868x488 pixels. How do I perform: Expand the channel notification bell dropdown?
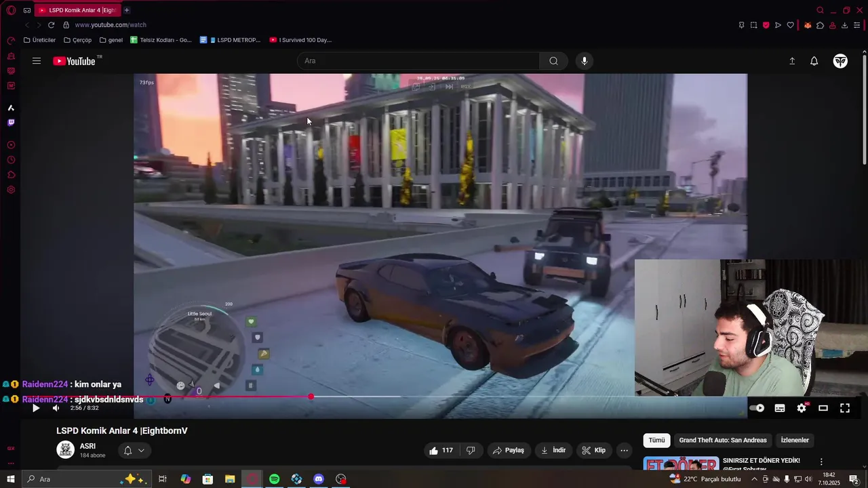pos(134,450)
